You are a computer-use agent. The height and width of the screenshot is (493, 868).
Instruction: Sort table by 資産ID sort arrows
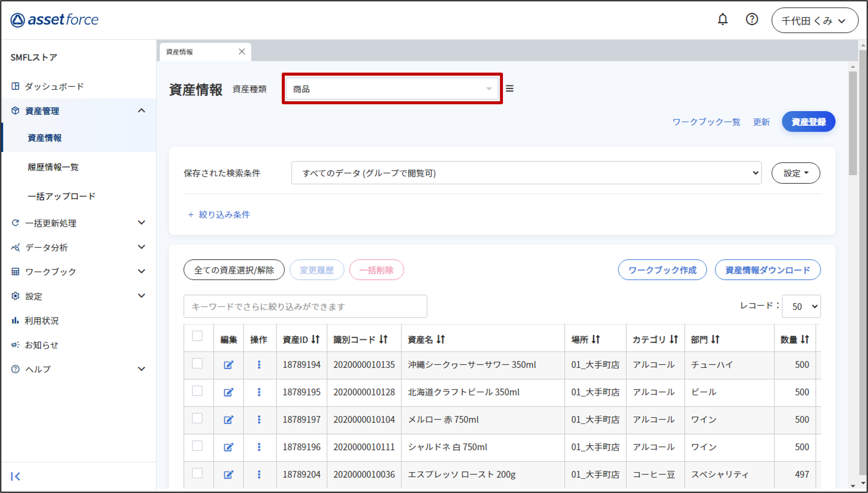click(x=315, y=339)
